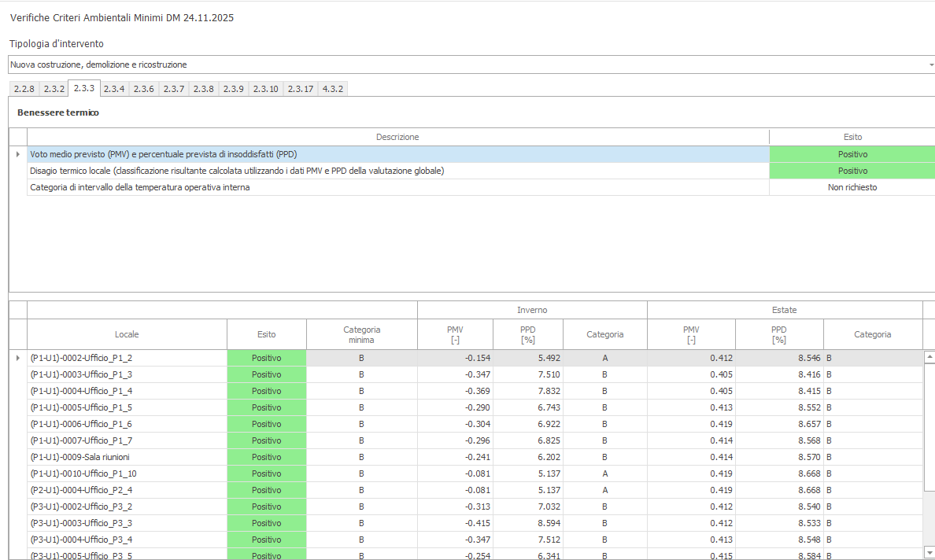
Task: Open the 2.3.4 tab
Action: 114,89
